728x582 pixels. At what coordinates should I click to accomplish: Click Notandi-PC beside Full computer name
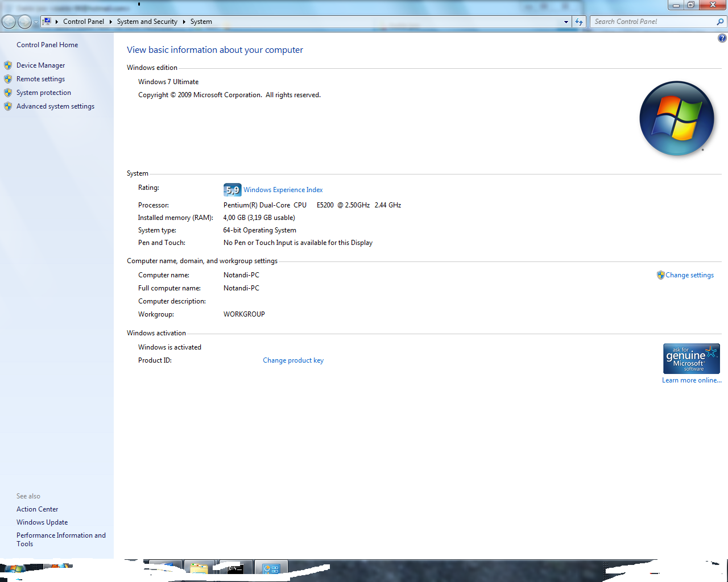pos(241,288)
